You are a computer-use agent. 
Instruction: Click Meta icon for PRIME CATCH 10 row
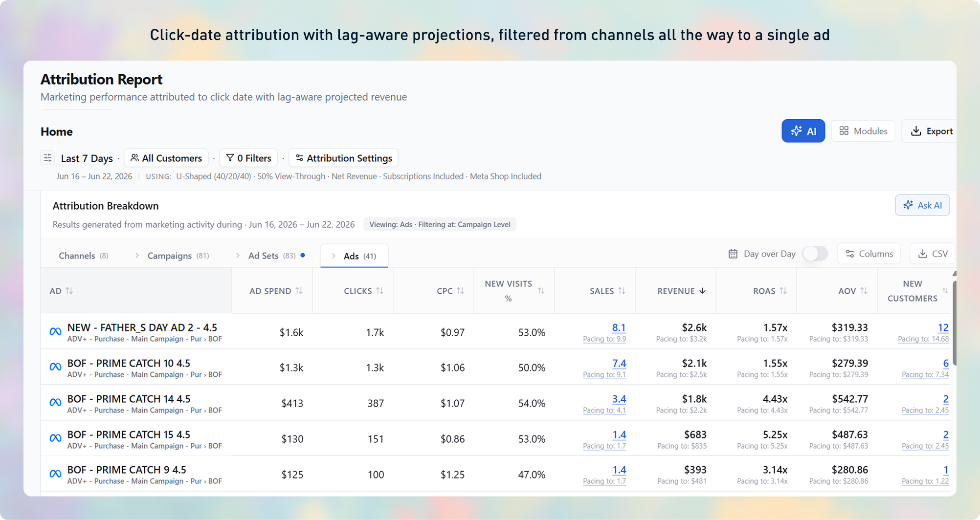tap(55, 367)
